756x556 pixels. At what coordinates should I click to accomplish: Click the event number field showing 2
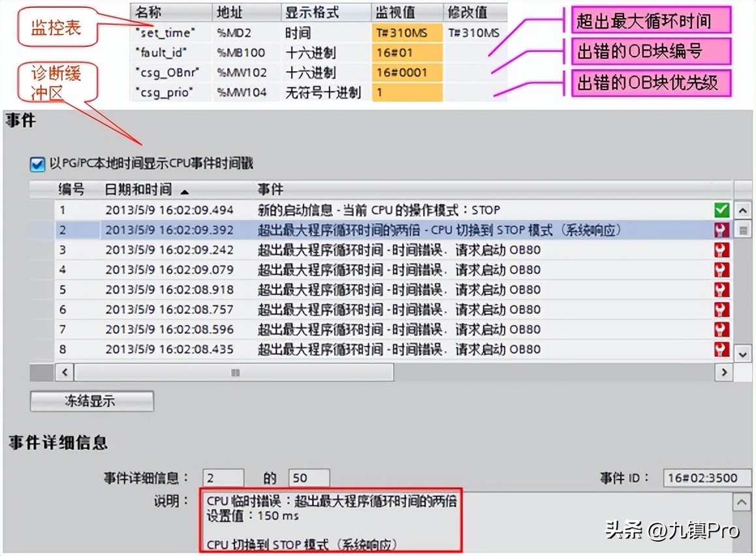coord(223,478)
